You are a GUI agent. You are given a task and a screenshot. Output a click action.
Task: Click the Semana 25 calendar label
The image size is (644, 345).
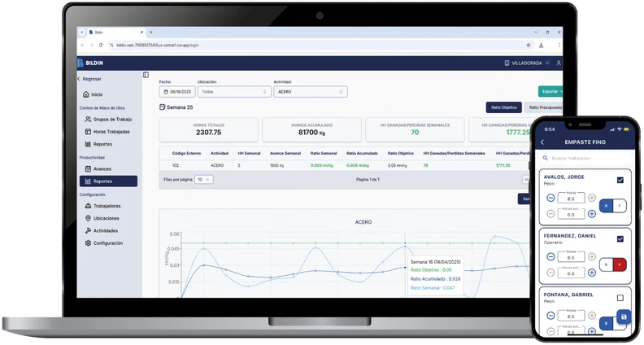pos(176,107)
